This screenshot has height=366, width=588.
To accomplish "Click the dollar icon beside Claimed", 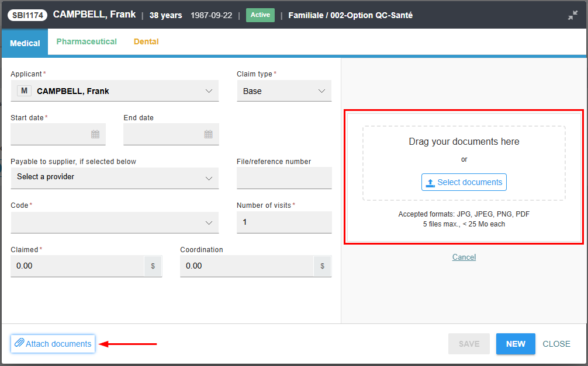I will (153, 266).
